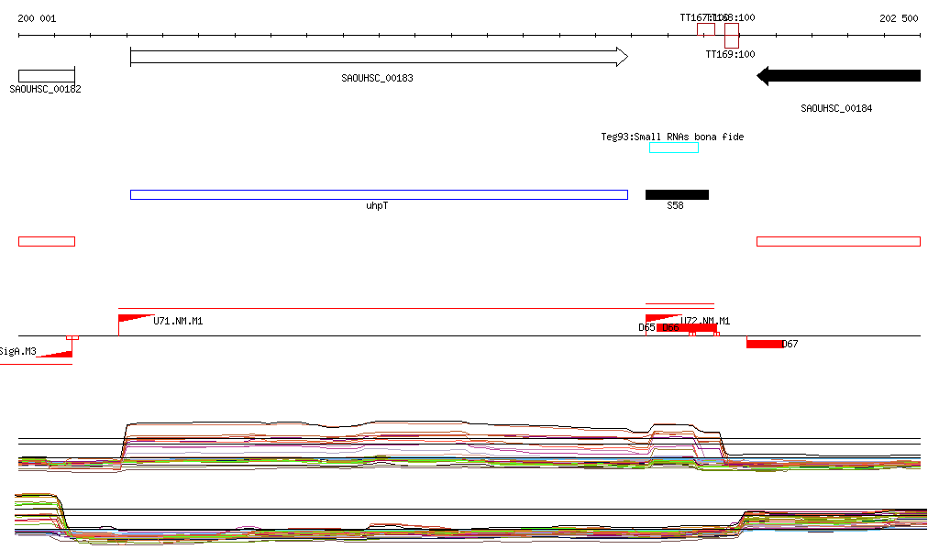The width and height of the screenshot is (939, 560).
Task: Click the D67 label text
Action: pyautogui.click(x=790, y=344)
